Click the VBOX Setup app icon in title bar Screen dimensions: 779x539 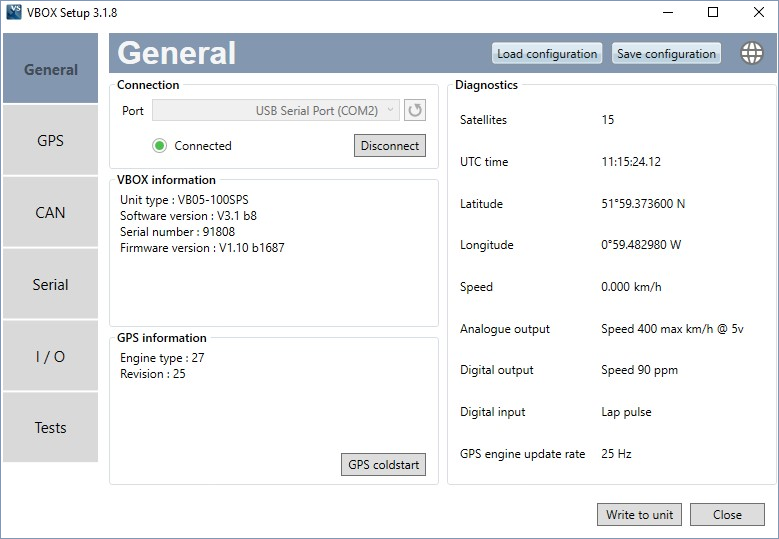tap(13, 12)
